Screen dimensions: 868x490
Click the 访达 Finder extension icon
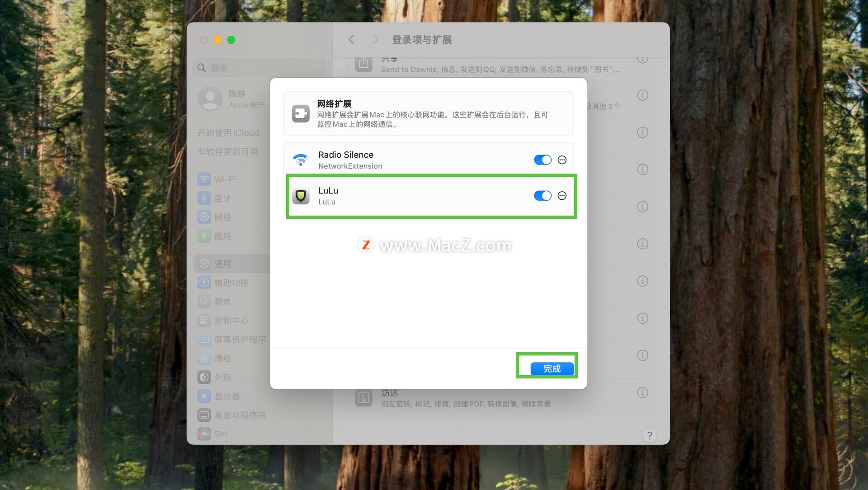pos(363,398)
